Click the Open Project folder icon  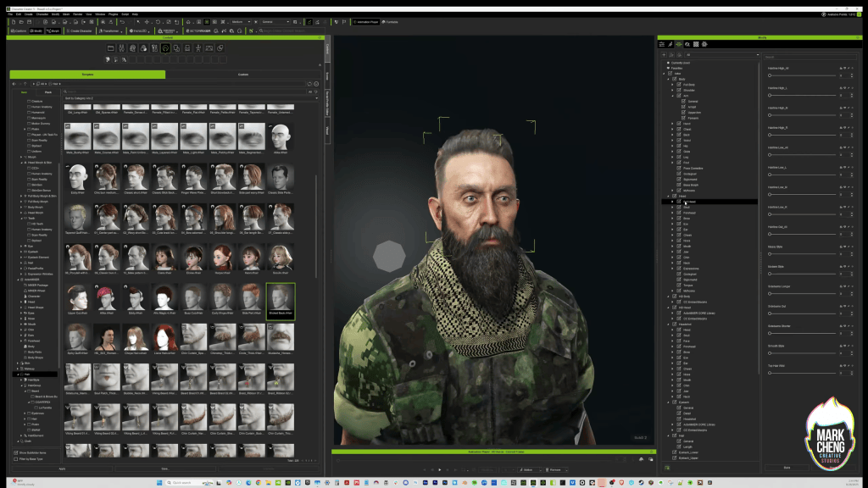click(x=21, y=22)
